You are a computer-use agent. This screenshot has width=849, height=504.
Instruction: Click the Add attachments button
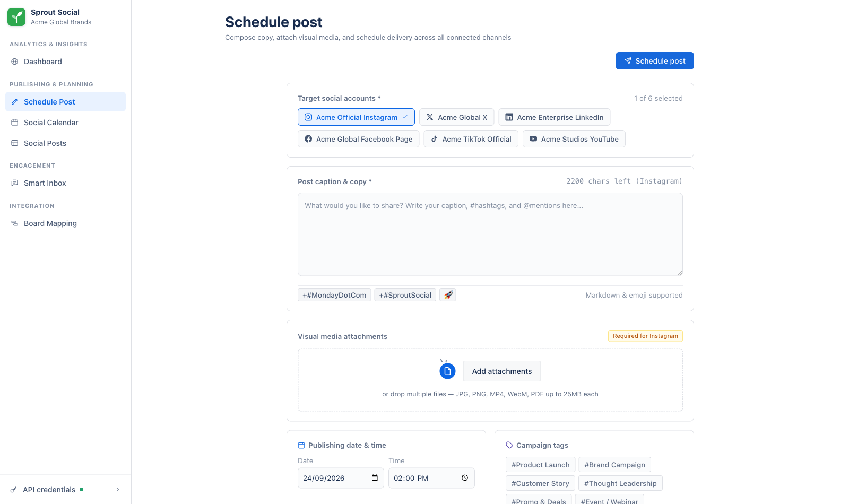coord(502,371)
